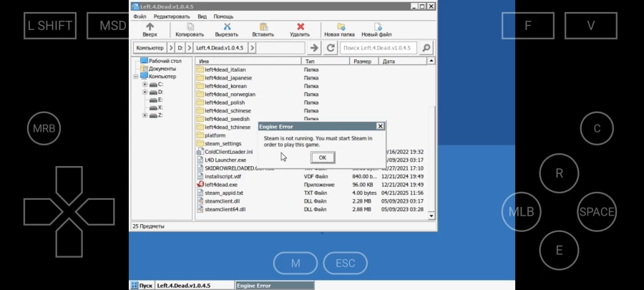
Task: Click the magnifier search icon
Action: click(426, 48)
